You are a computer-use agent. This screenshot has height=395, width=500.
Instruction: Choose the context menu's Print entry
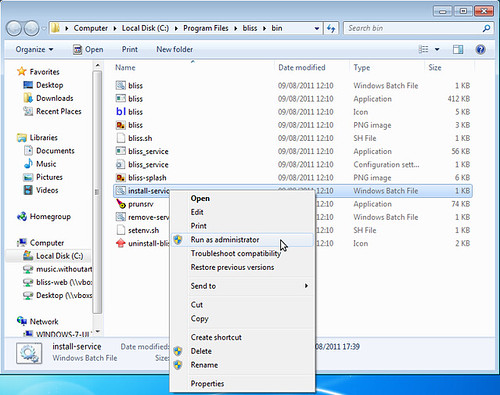coord(242,226)
